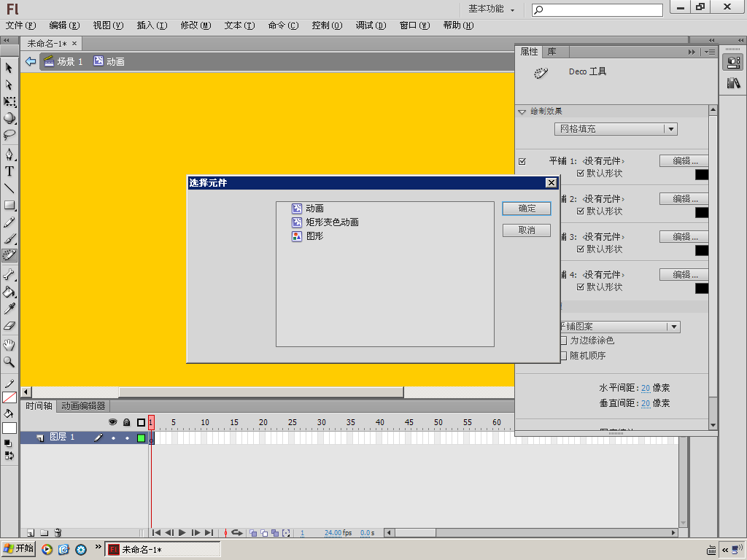Viewport: 747px width, 560px height.
Task: Toggle lock all layers icon
Action: coord(127,422)
